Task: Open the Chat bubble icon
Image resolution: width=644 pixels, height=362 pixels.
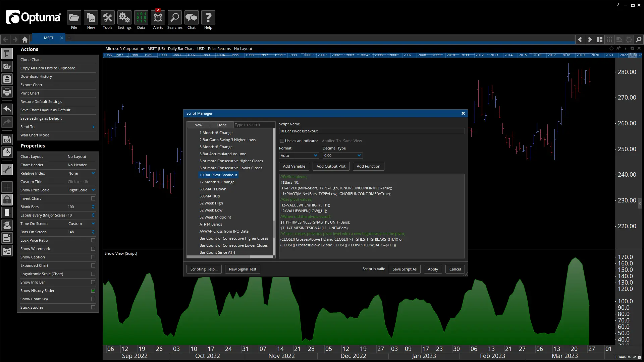Action: (192, 18)
